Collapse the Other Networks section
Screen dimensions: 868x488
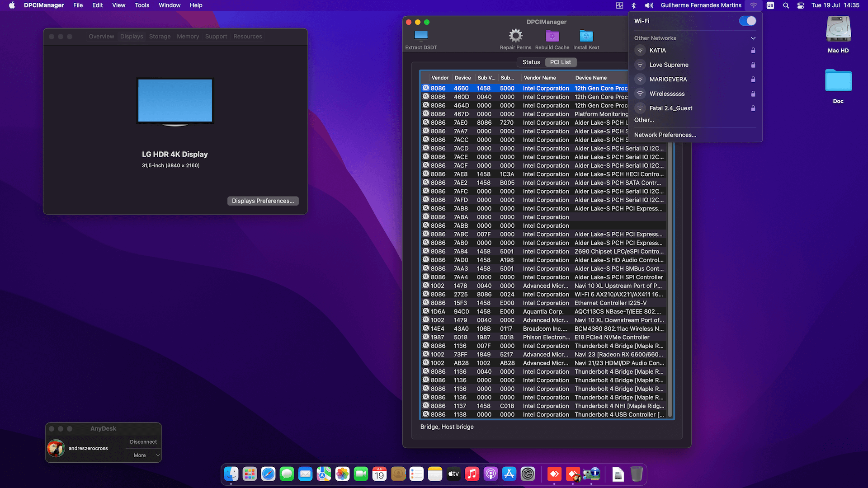(753, 38)
